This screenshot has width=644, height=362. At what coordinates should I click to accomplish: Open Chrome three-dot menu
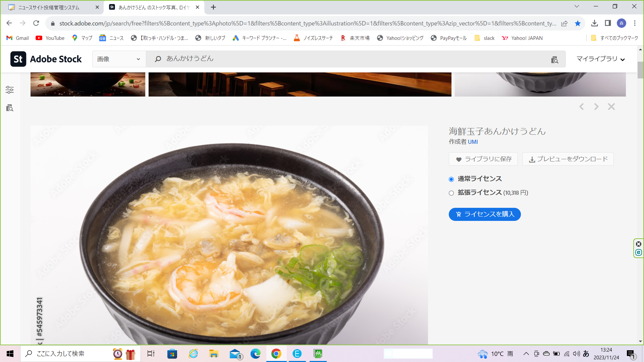(x=635, y=23)
